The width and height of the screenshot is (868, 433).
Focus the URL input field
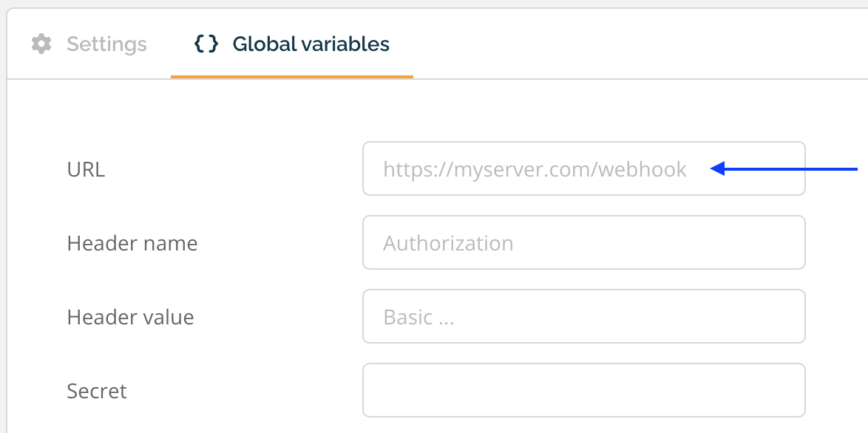583,168
